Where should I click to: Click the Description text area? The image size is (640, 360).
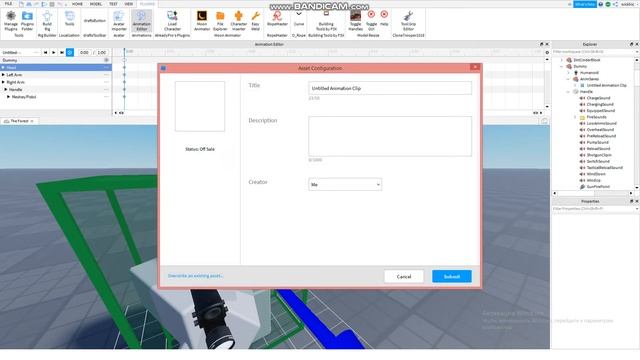[x=390, y=136]
